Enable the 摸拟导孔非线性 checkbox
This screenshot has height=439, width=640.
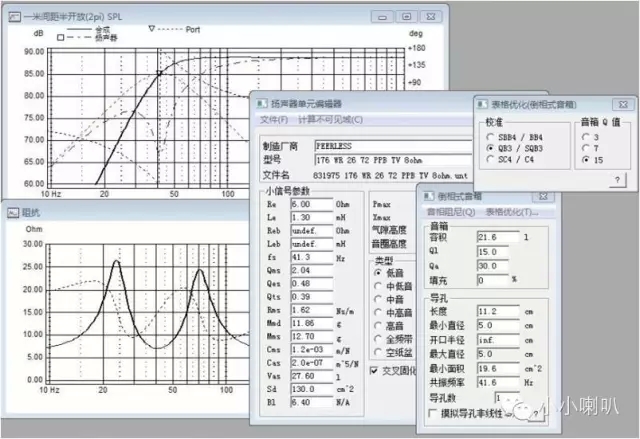[432, 412]
